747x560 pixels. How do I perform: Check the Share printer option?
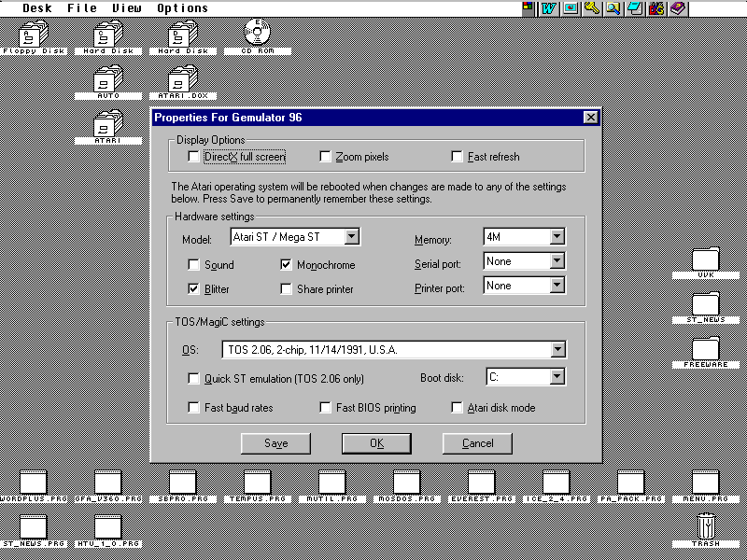[286, 288]
